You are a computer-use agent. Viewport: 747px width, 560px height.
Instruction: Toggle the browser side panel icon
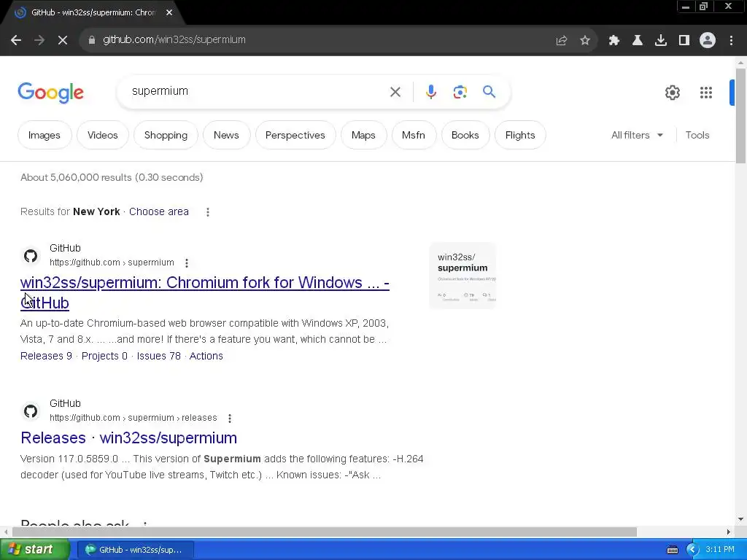684,41
